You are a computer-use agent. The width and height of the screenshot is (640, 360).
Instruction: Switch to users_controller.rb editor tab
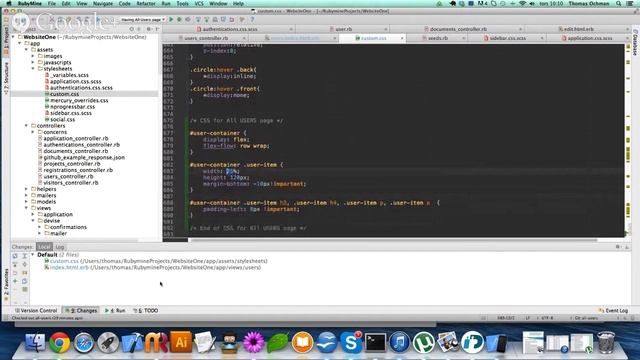click(206, 38)
